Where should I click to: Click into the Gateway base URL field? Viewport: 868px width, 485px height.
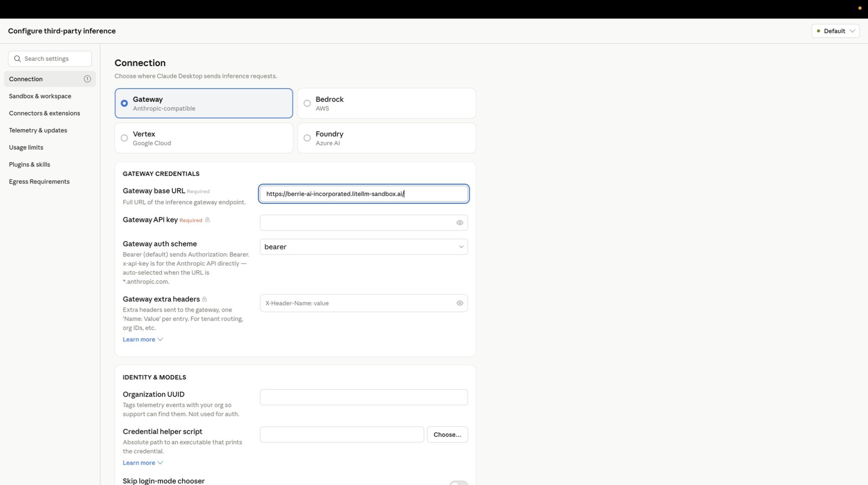pyautogui.click(x=364, y=194)
